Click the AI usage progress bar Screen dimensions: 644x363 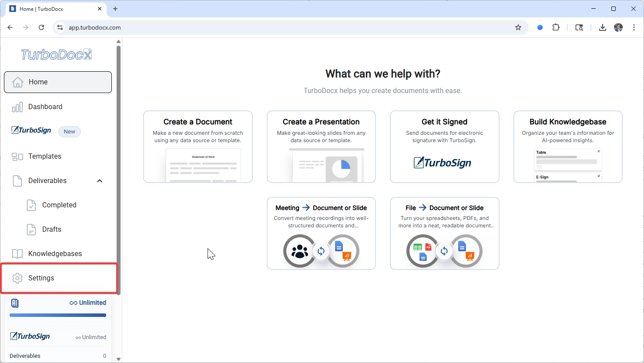[58, 315]
